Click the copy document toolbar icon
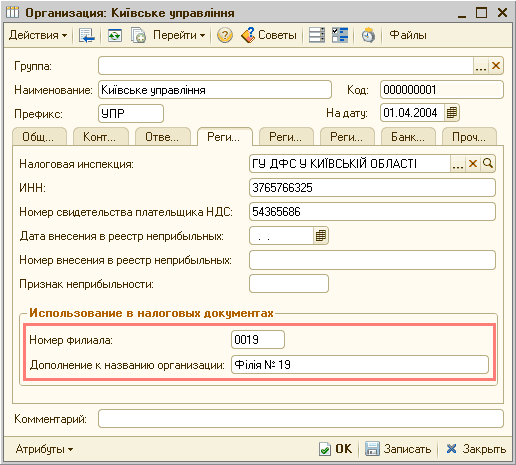 pos(138,35)
